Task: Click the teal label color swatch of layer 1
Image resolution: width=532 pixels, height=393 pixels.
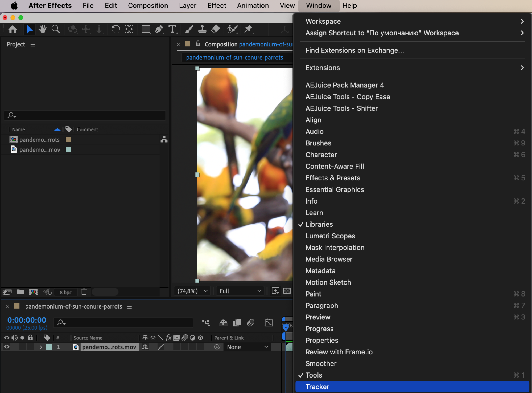Action: (x=49, y=347)
